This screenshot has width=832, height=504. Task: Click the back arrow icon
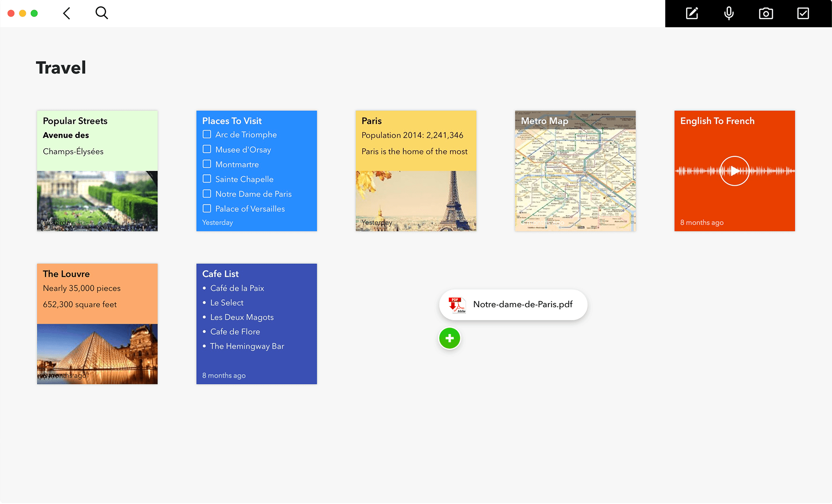pyautogui.click(x=67, y=14)
